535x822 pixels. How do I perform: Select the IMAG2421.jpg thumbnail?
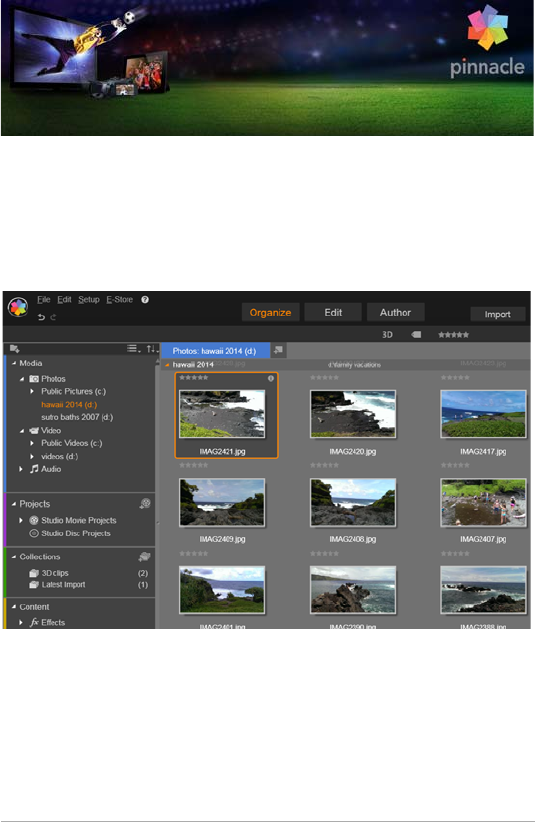pyautogui.click(x=222, y=414)
